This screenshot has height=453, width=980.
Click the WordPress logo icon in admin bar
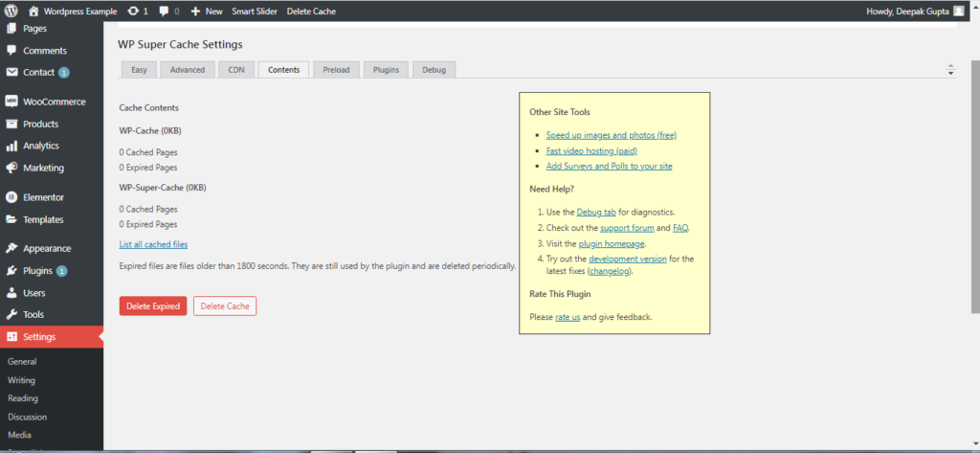pyautogui.click(x=11, y=11)
